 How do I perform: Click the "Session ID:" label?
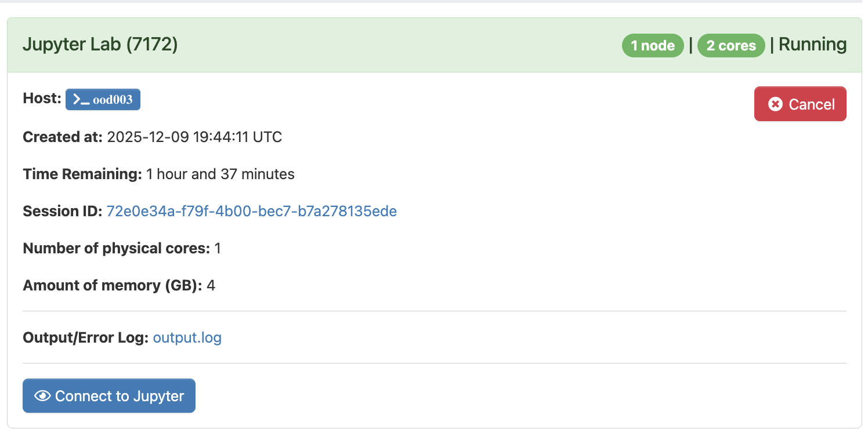(63, 212)
